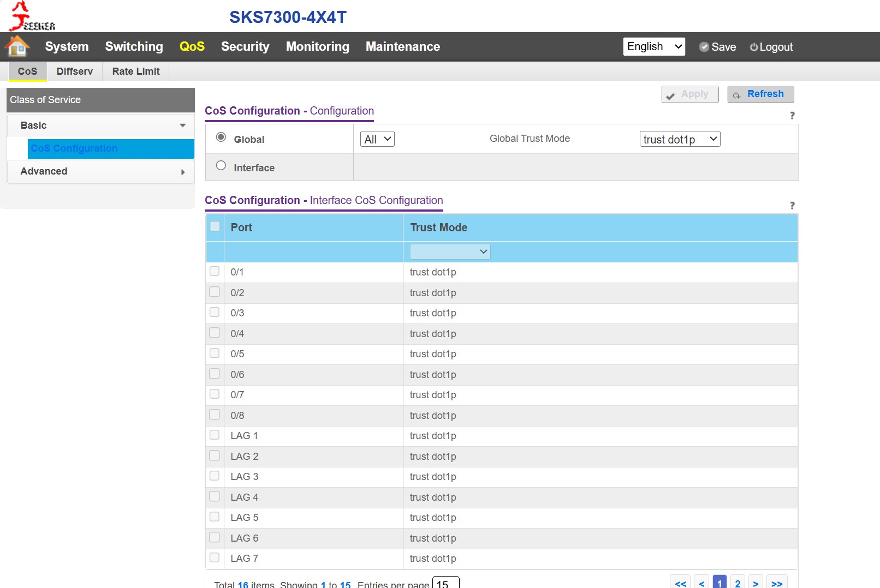Go to the next page of results
The height and width of the screenshot is (588, 880).
coord(756,583)
